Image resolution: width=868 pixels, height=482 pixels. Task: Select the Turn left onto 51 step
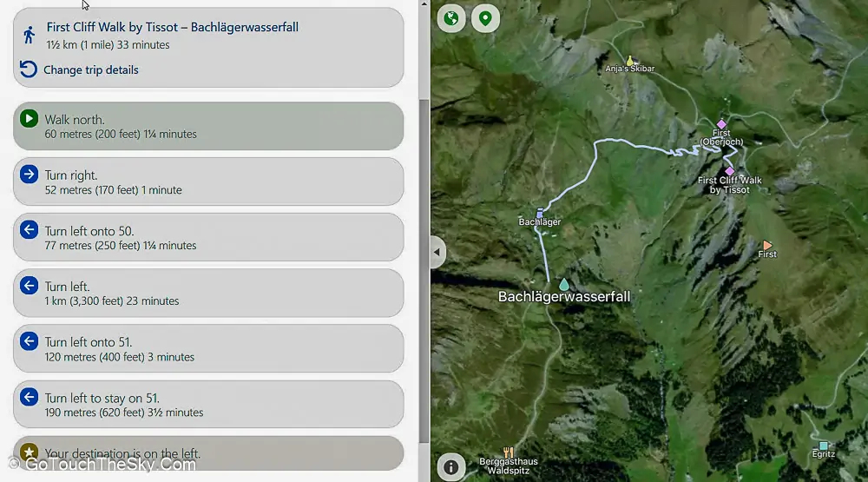tap(208, 348)
